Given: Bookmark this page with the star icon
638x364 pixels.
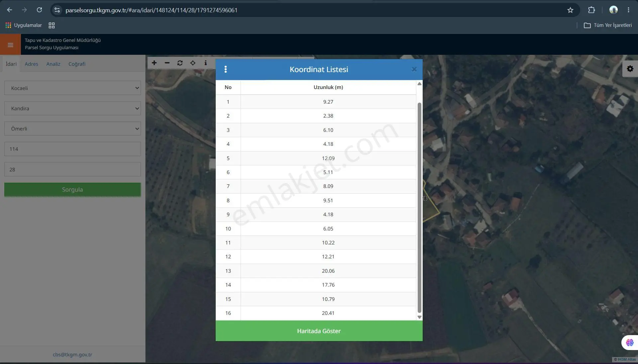Looking at the screenshot, I should click(570, 10).
